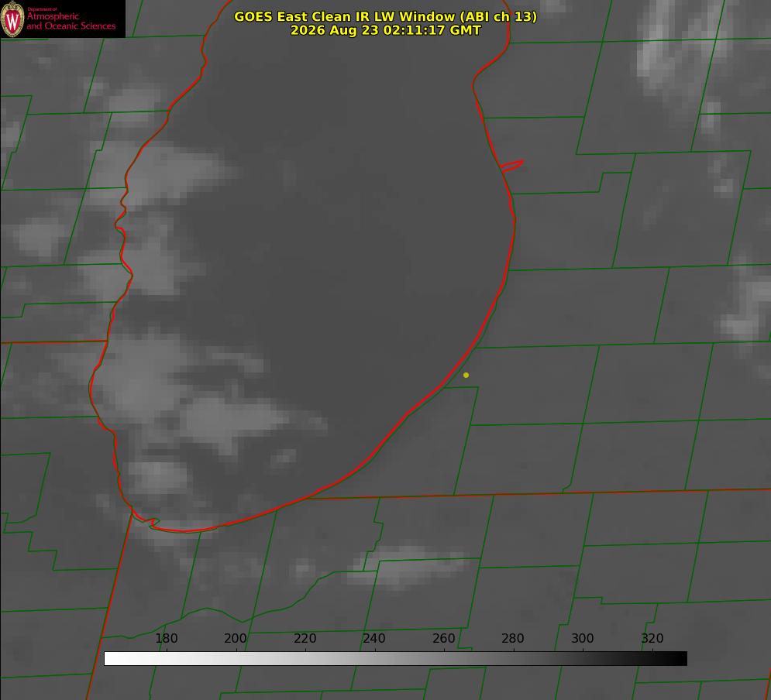Click the 300 colorbar tick label
Viewport: 771px width, 700px height.
(583, 638)
